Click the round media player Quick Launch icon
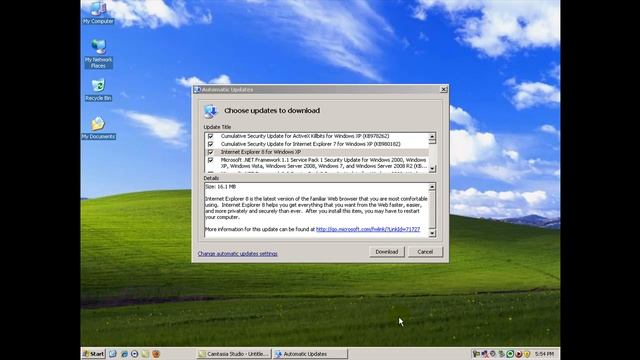 (134, 354)
